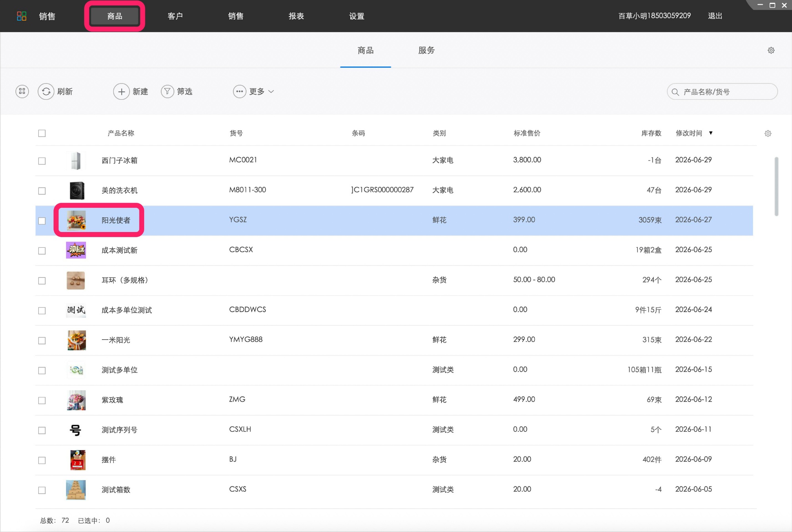Sort by the 库存数 column header

[651, 133]
